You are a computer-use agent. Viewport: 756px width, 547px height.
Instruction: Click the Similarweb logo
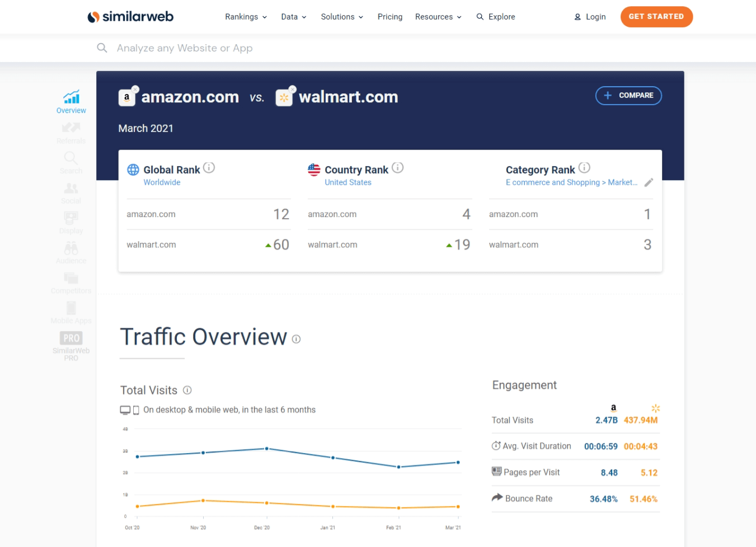(x=130, y=17)
